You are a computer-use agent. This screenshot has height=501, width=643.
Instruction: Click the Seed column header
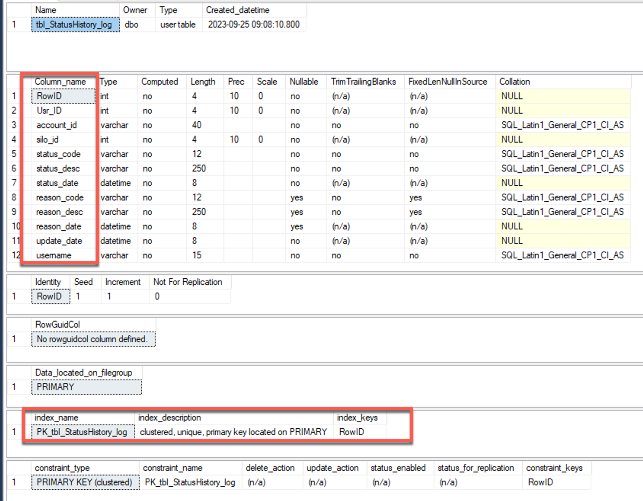pos(85,282)
